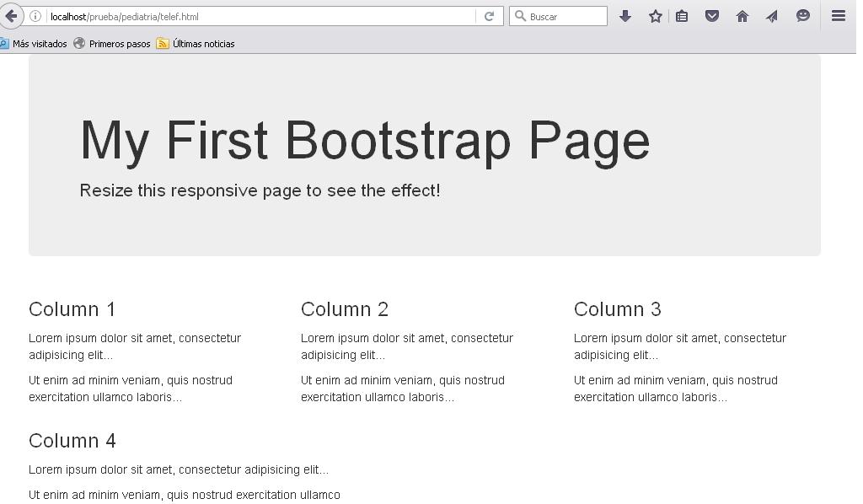Open site information icon in address bar
This screenshot has width=863, height=504.
tap(35, 17)
